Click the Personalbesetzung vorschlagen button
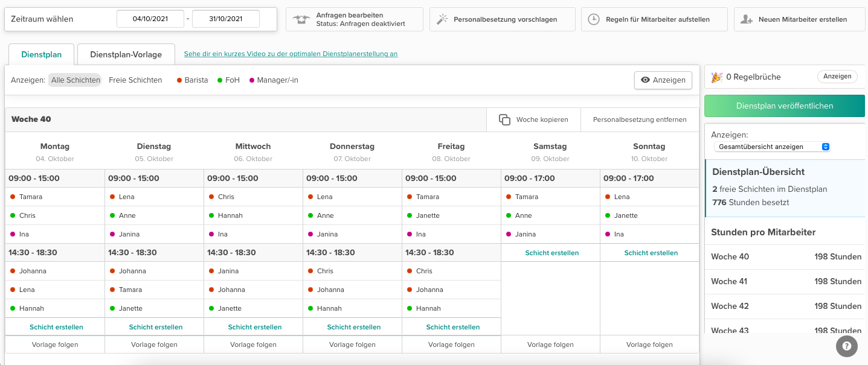The width and height of the screenshot is (868, 365). click(502, 19)
